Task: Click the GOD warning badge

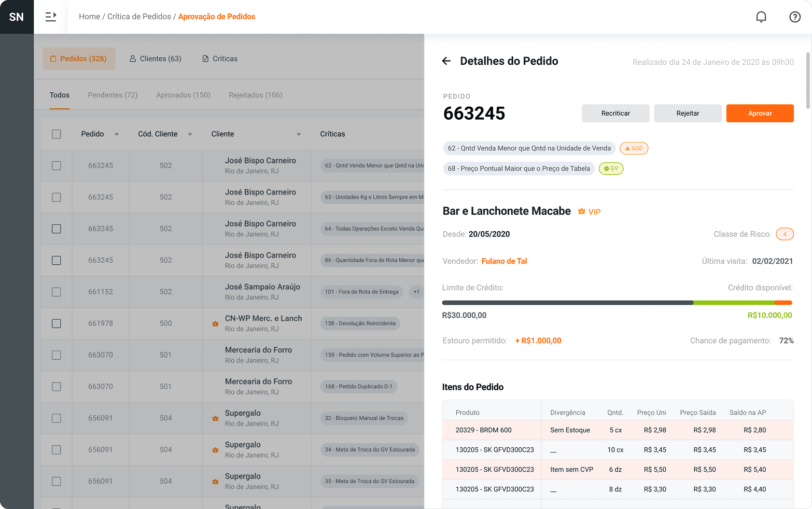Action: 634,148
